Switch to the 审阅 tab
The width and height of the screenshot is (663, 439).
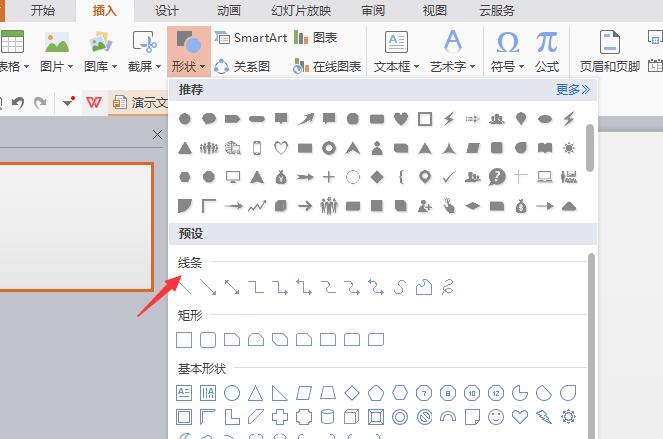pos(373,11)
